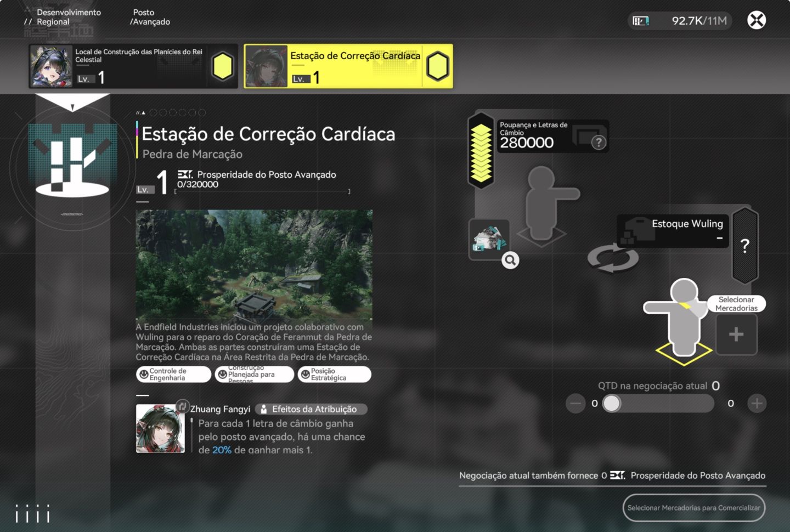Click Selecionar Mercadorias label

coord(736,304)
